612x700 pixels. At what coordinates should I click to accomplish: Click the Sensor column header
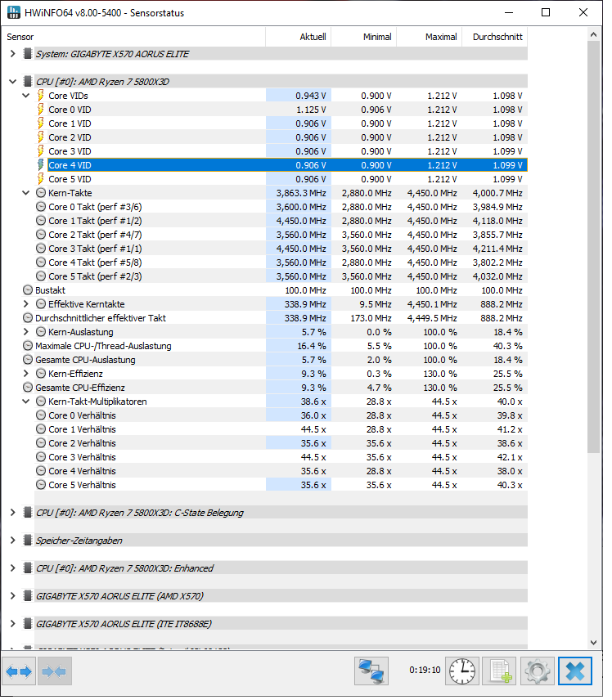[x=134, y=37]
